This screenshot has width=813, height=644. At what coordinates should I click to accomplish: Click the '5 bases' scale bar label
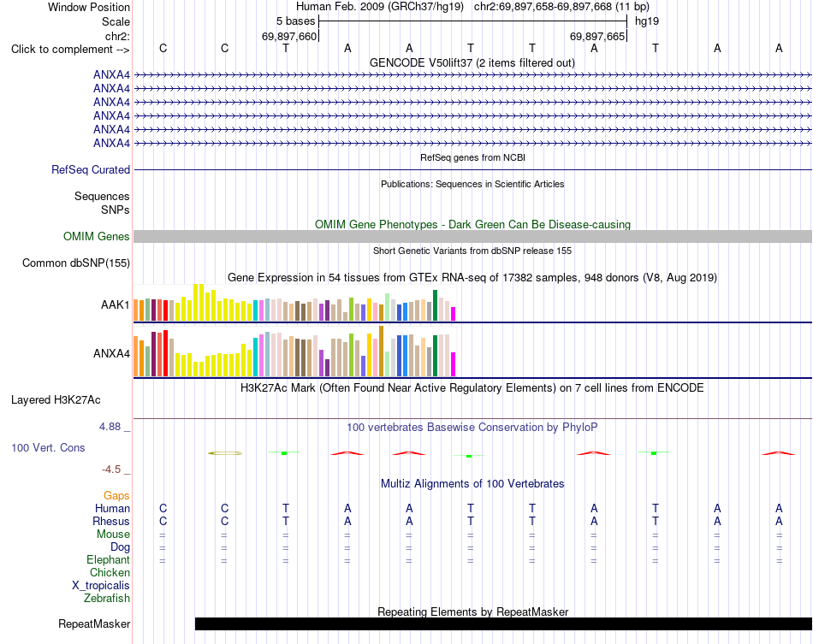(x=295, y=21)
